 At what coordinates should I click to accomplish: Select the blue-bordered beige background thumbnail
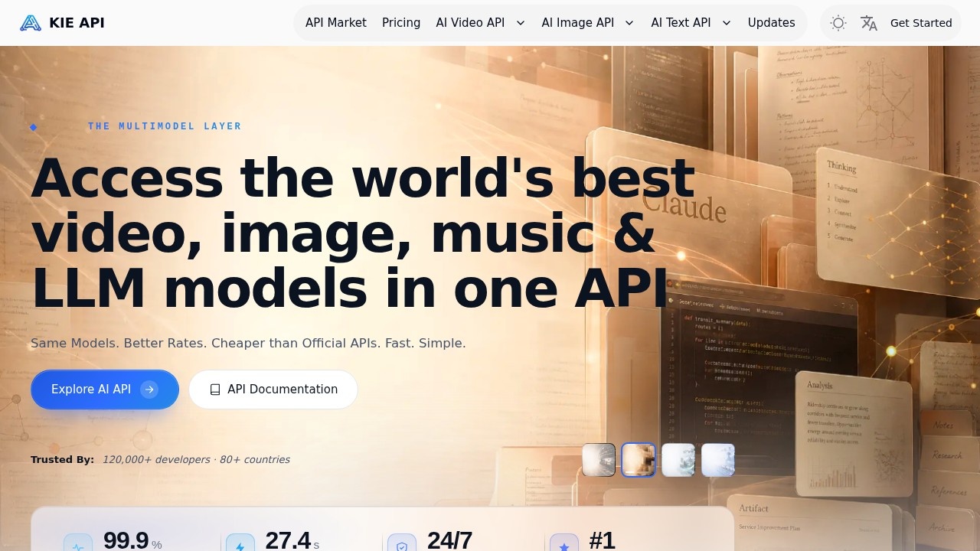point(639,460)
